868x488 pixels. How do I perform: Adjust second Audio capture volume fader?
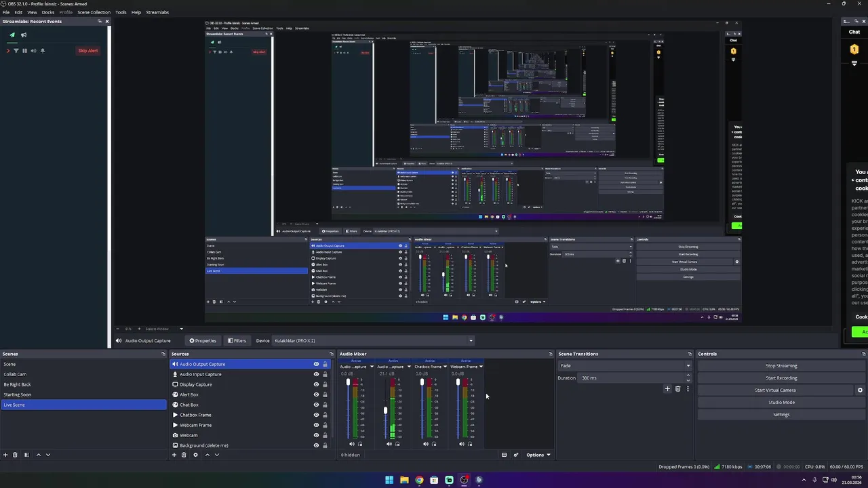(x=385, y=410)
